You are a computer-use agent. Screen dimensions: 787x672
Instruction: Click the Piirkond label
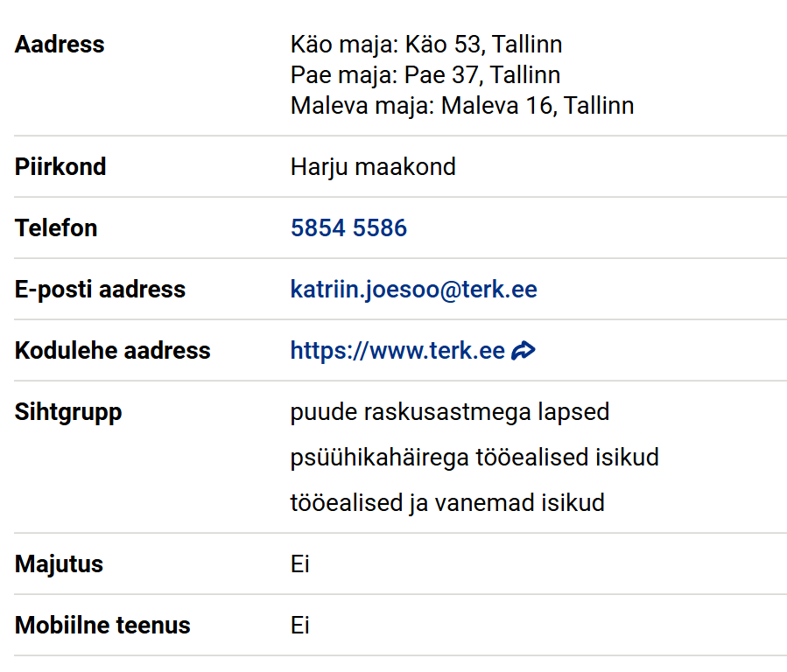tap(60, 167)
